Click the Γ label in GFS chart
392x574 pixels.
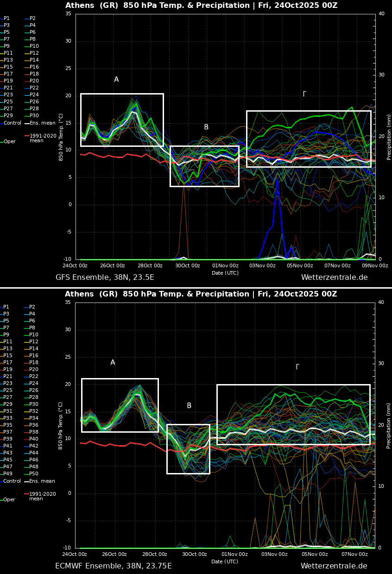pos(304,94)
